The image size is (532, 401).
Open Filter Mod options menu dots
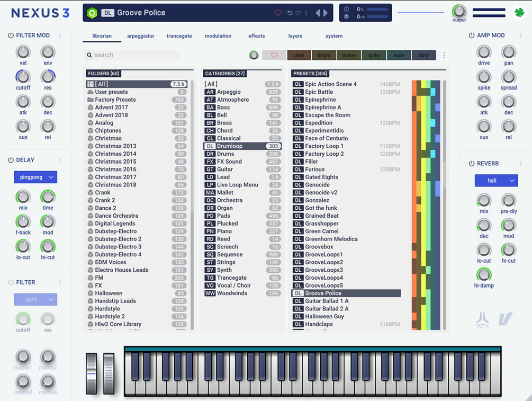point(60,35)
